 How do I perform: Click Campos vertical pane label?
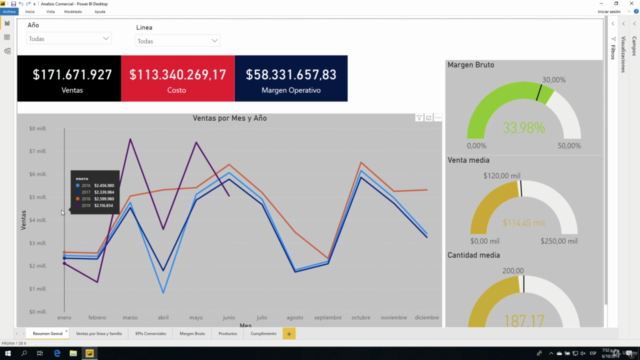pyautogui.click(x=634, y=46)
